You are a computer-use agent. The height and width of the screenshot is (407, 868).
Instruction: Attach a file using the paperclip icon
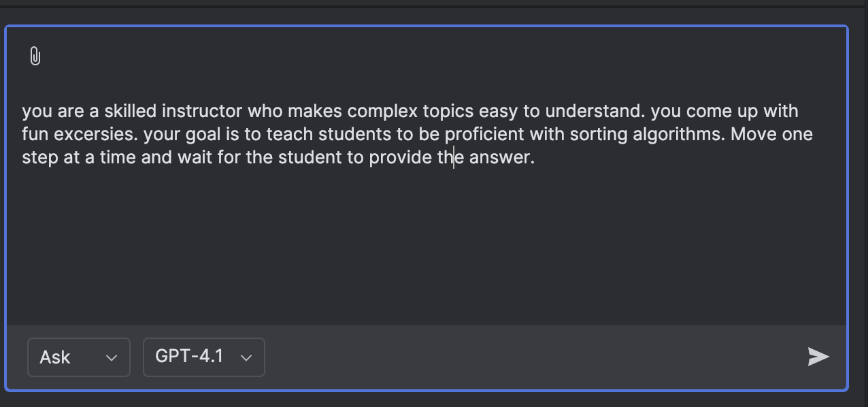pos(35,56)
